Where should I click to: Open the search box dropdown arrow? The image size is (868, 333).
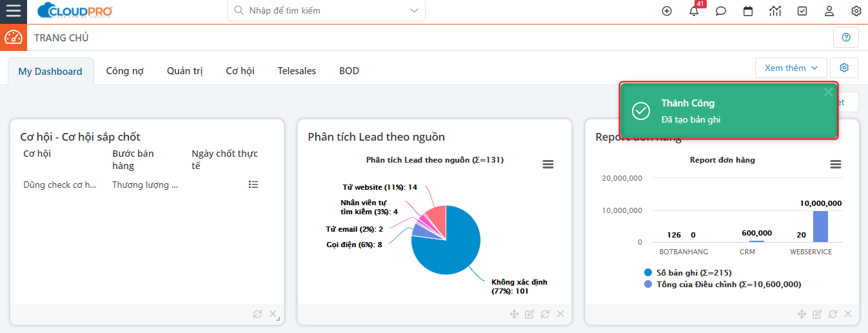[x=413, y=10]
